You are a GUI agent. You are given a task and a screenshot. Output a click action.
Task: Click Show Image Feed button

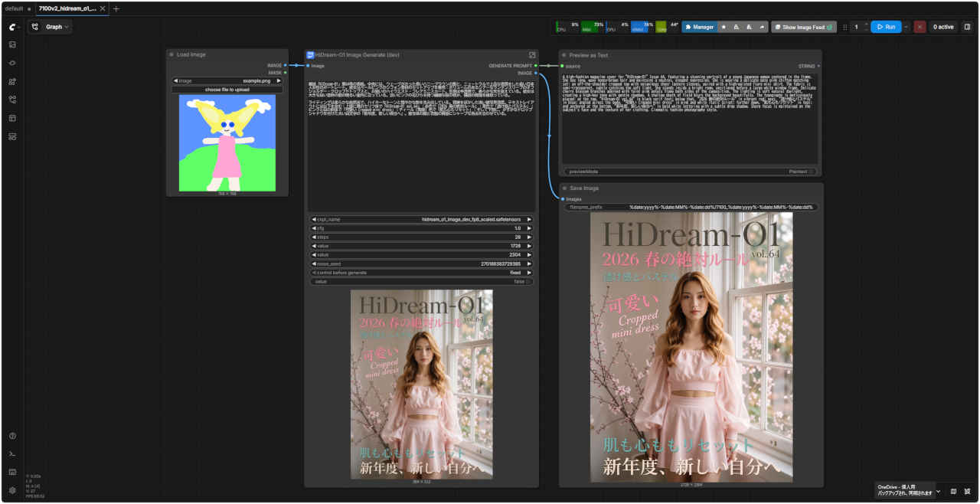(804, 27)
